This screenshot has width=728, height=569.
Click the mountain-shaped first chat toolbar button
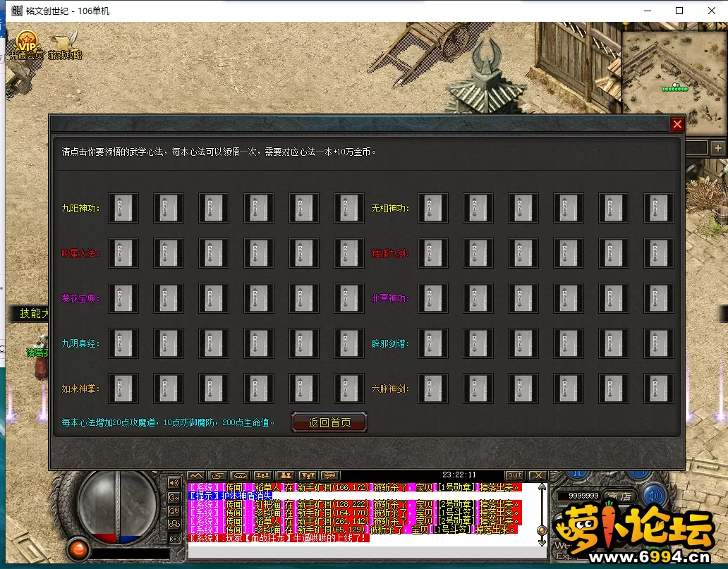click(195, 476)
